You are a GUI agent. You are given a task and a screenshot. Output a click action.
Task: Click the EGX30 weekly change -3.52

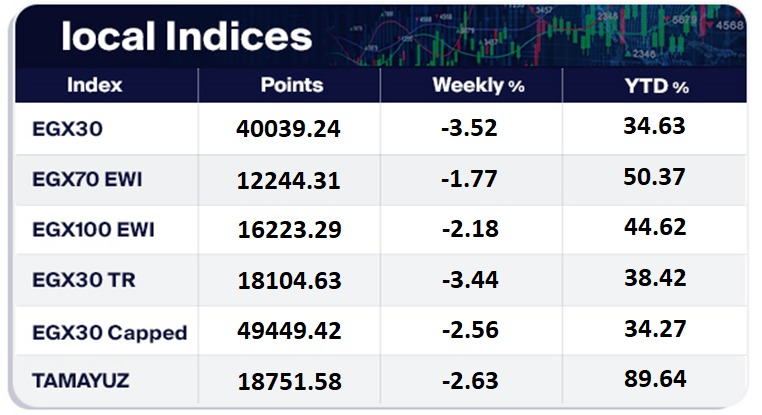click(470, 129)
